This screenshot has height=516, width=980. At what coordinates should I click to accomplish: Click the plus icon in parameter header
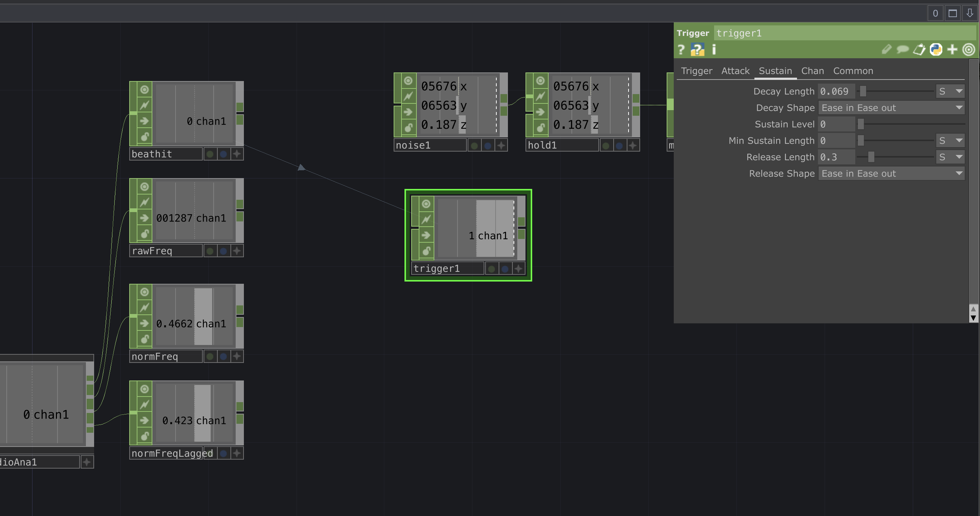click(952, 50)
